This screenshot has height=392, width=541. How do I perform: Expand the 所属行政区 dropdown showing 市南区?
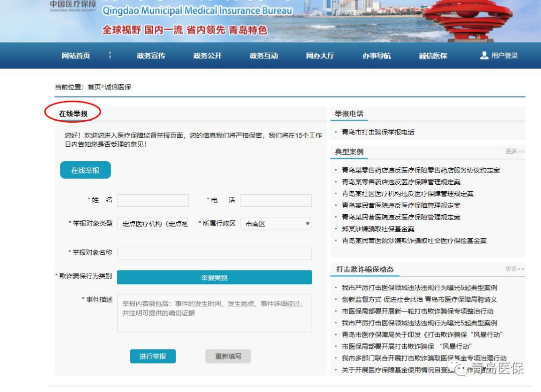[276, 224]
